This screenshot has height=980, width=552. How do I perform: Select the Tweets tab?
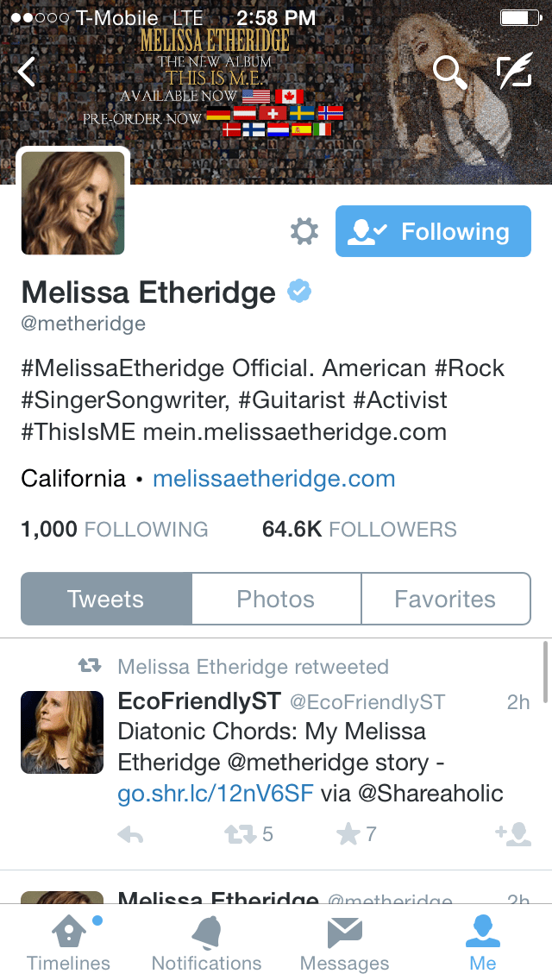[106, 599]
